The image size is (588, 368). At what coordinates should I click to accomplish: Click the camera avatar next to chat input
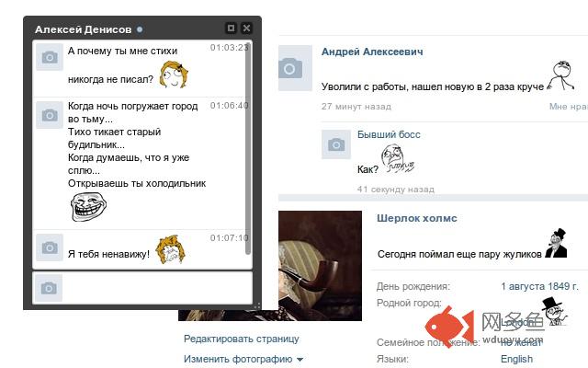coord(49,288)
